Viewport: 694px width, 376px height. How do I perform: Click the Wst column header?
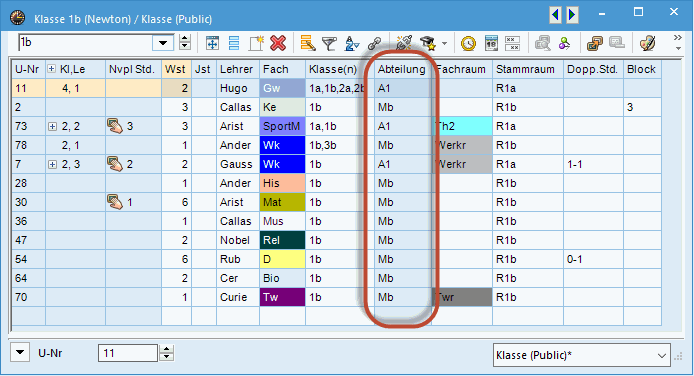click(x=175, y=69)
